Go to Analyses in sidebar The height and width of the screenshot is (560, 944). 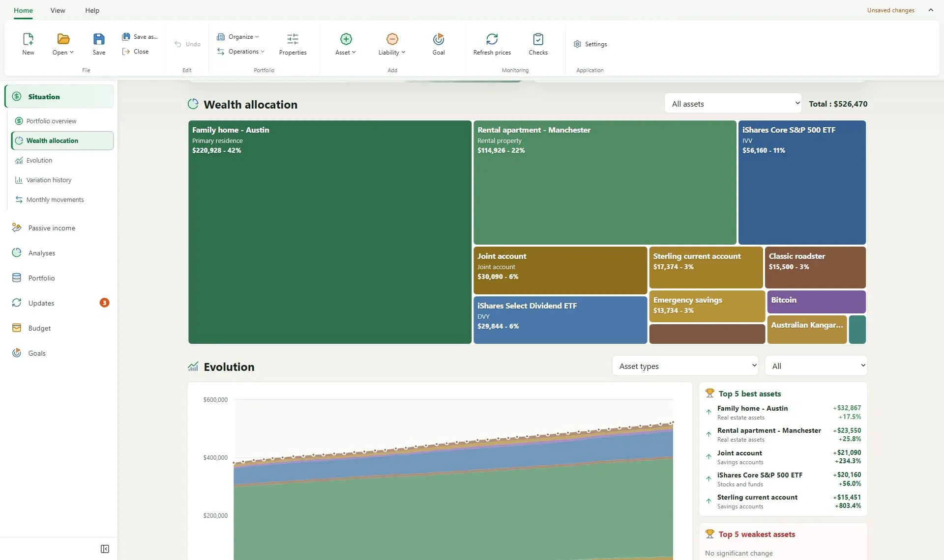click(x=60, y=253)
